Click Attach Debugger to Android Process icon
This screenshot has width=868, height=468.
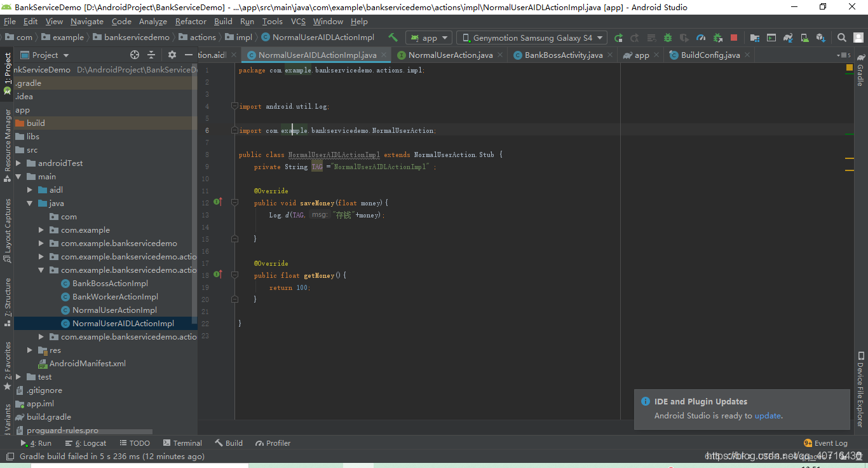click(717, 38)
